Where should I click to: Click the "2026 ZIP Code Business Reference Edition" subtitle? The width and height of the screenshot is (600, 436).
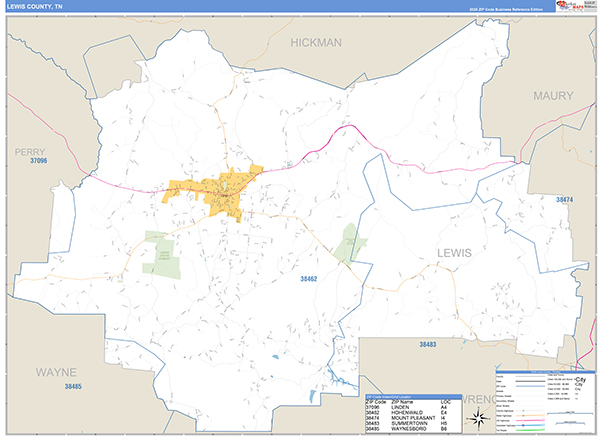pos(506,9)
